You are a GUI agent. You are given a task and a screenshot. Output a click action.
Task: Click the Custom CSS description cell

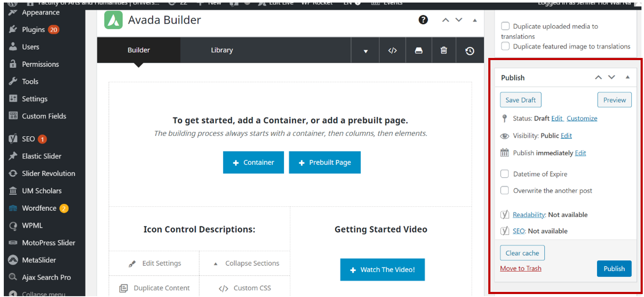point(245,288)
